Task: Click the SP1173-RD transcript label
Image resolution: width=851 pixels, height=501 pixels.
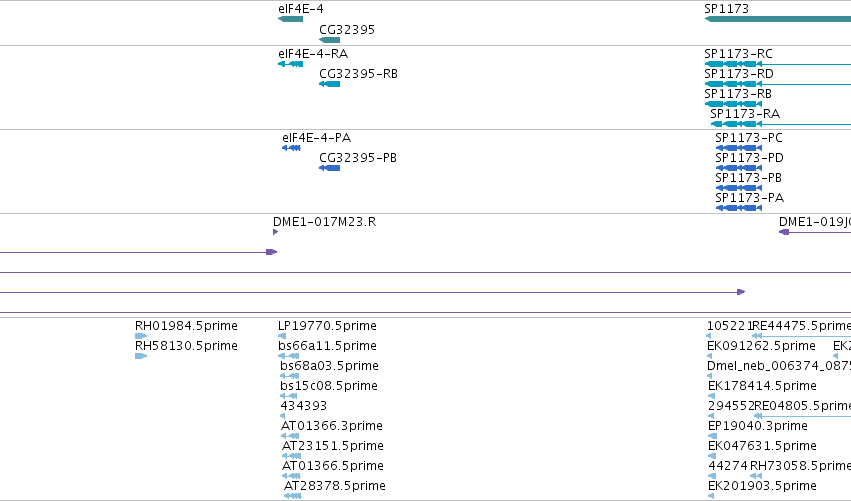Action: coord(739,74)
